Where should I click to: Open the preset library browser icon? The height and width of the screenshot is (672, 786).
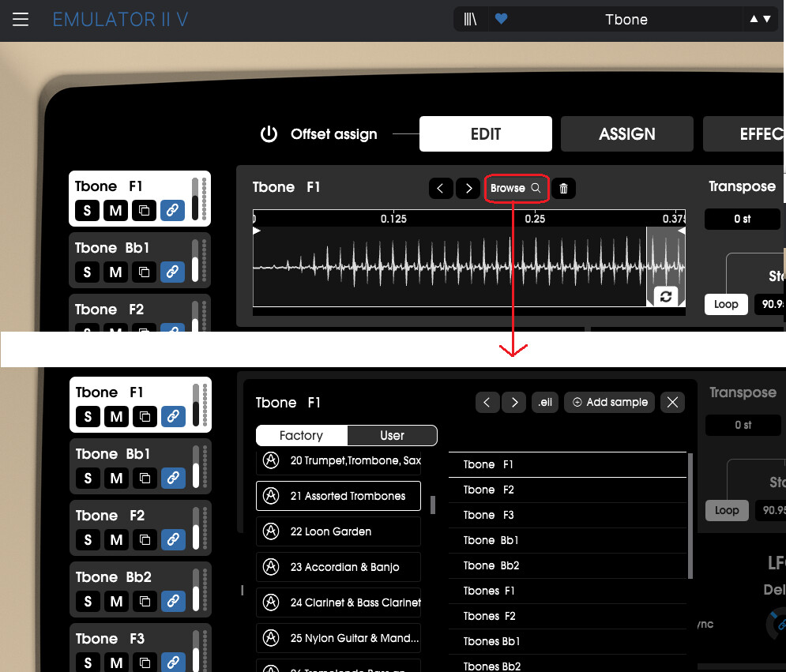[x=471, y=20]
